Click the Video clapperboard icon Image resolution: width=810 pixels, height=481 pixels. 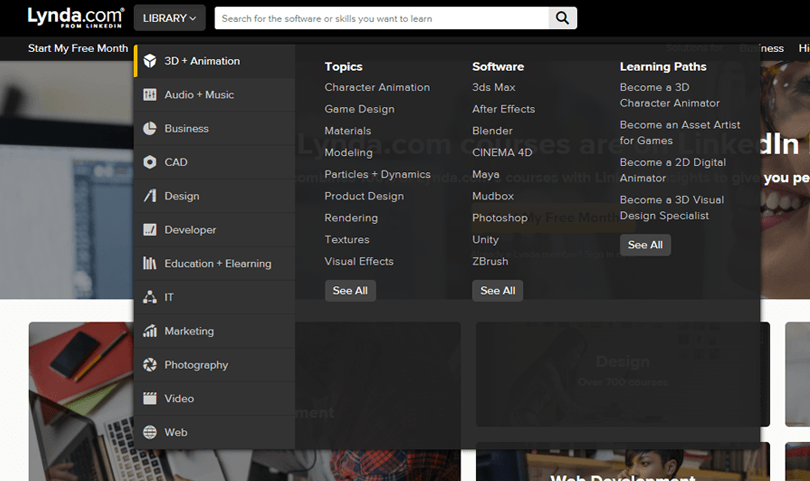click(x=149, y=399)
